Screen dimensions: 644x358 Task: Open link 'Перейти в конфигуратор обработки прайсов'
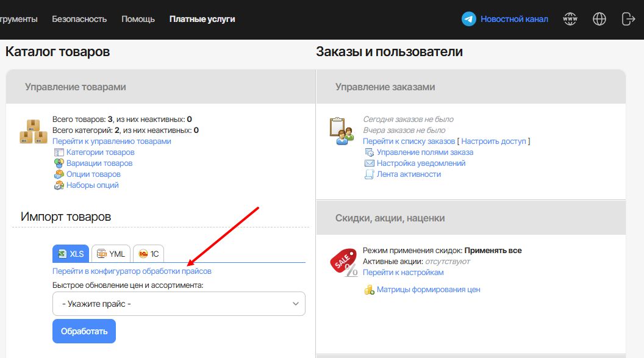(132, 271)
